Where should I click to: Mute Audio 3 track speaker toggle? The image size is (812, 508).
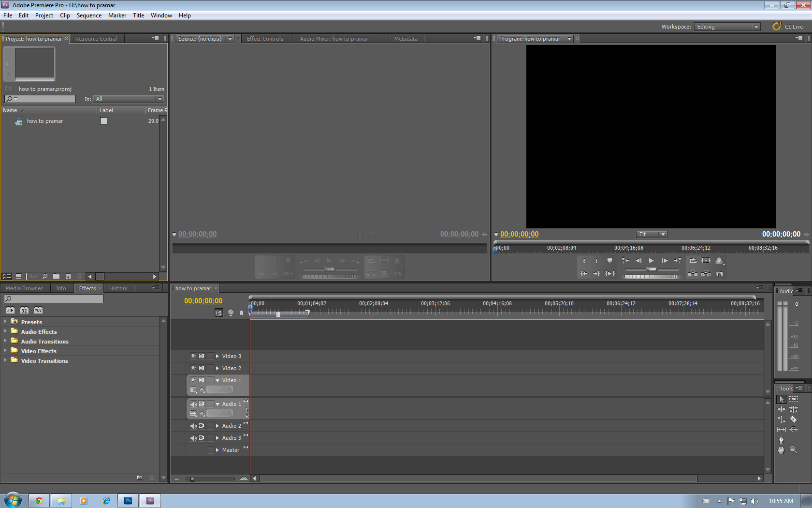(193, 438)
